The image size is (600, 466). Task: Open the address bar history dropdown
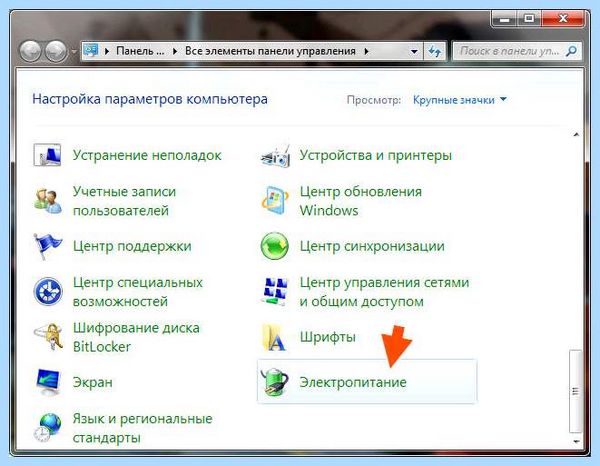coord(414,51)
